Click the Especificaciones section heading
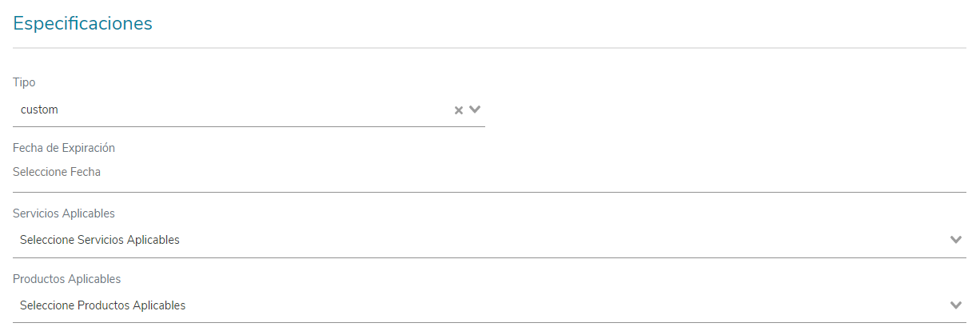Screen dimensions: 980x331 point(82,24)
